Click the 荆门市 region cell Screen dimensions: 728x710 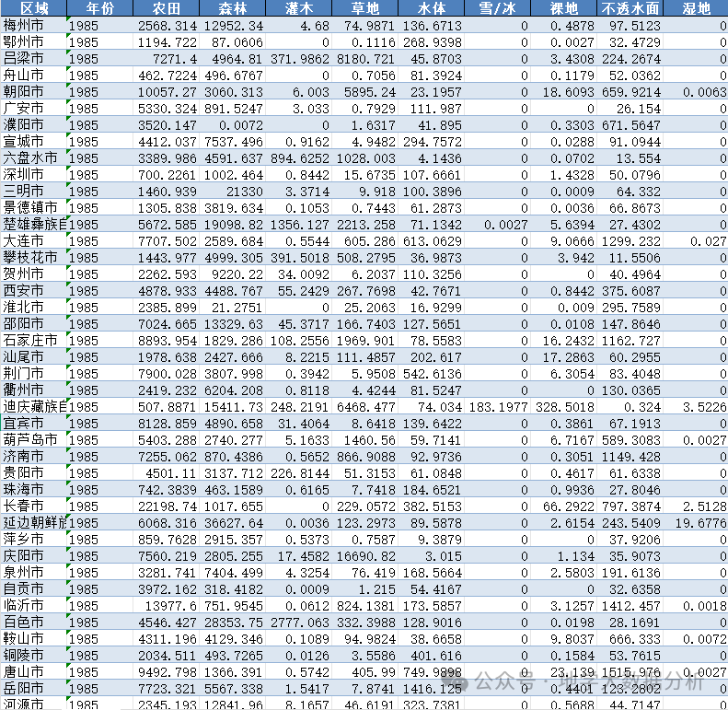click(34, 374)
